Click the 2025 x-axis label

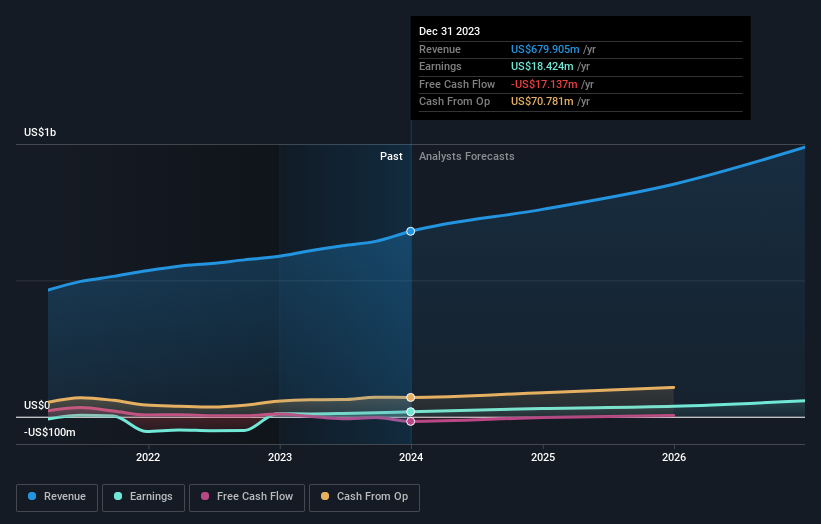(543, 457)
